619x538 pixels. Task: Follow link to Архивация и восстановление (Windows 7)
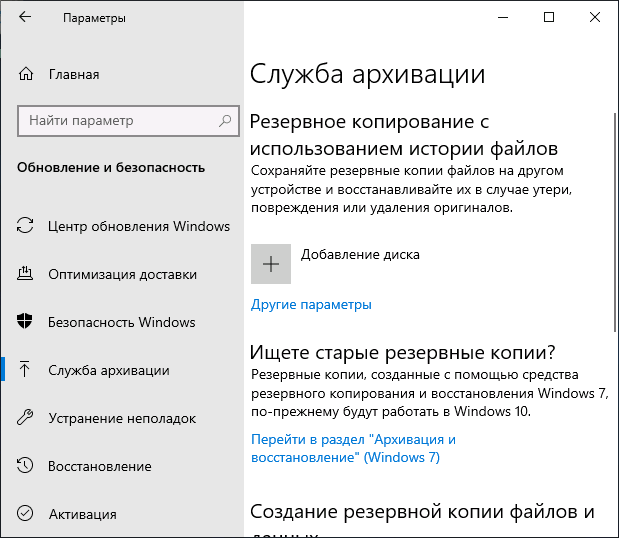point(353,448)
